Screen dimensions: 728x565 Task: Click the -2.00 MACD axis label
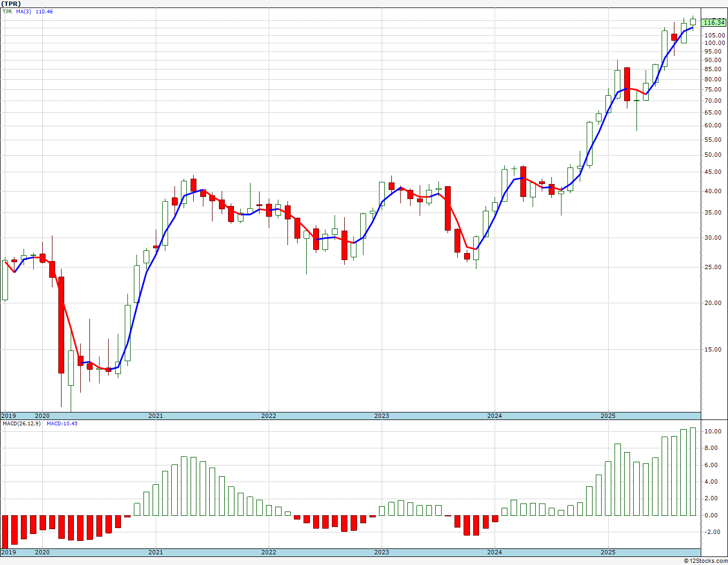711,532
